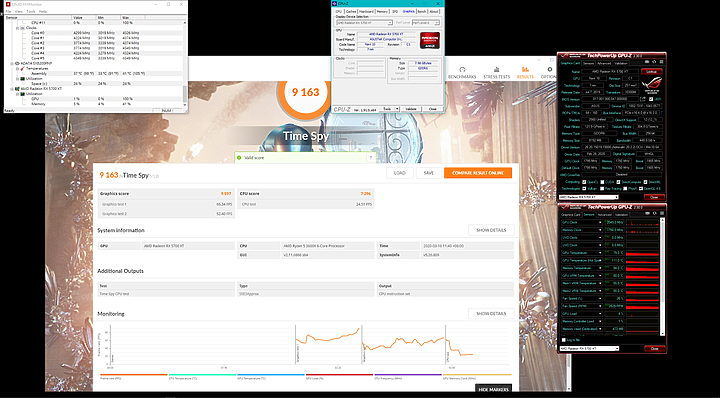The height and width of the screenshot is (398, 720).
Task: Open GPU selection dropdown in GPU-Z Sensors window
Action: pyautogui.click(x=591, y=348)
